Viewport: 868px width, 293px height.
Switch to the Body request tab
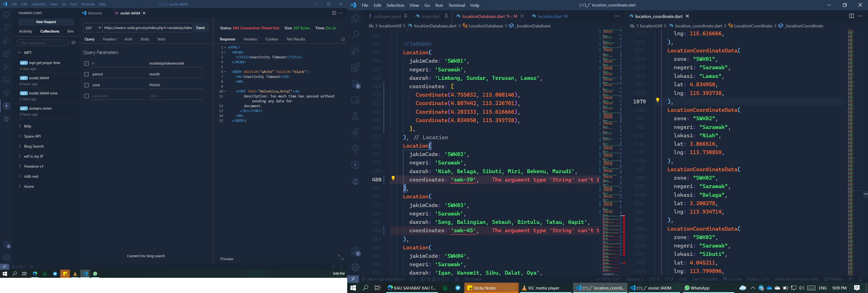pos(145,39)
